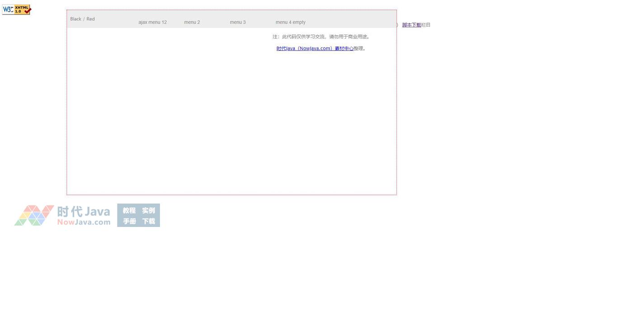
Task: Click the 整理 text after the 素材中心 link
Action: click(x=358, y=48)
